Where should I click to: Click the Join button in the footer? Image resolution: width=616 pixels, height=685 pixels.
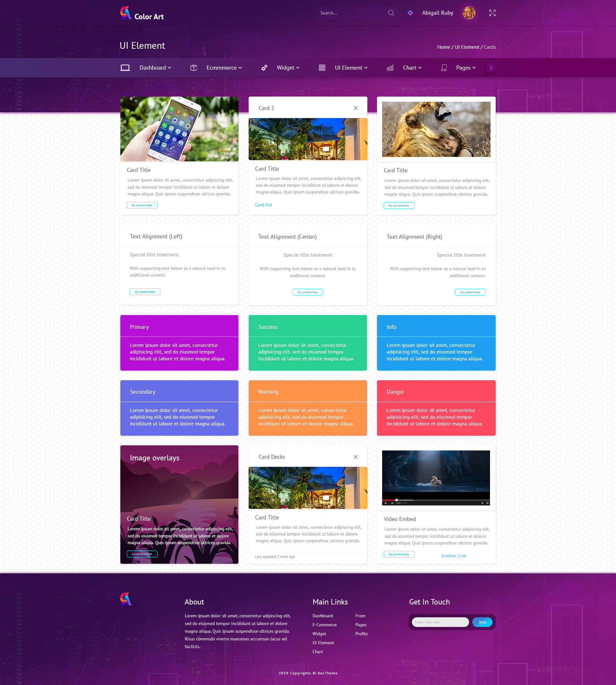482,622
